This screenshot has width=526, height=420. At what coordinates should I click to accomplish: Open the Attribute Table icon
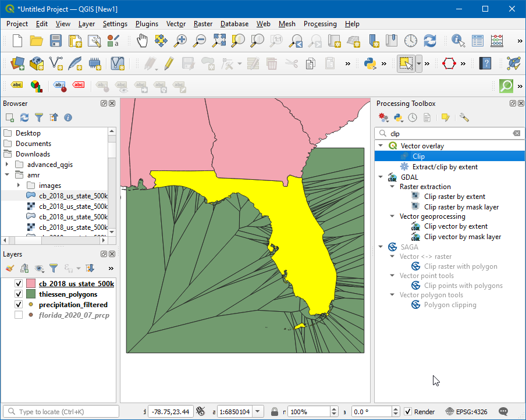pos(478,41)
